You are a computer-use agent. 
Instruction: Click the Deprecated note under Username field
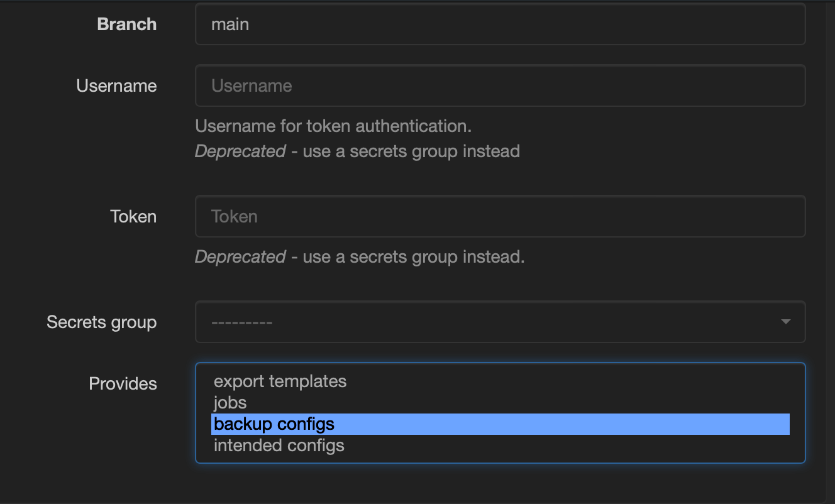(x=357, y=151)
